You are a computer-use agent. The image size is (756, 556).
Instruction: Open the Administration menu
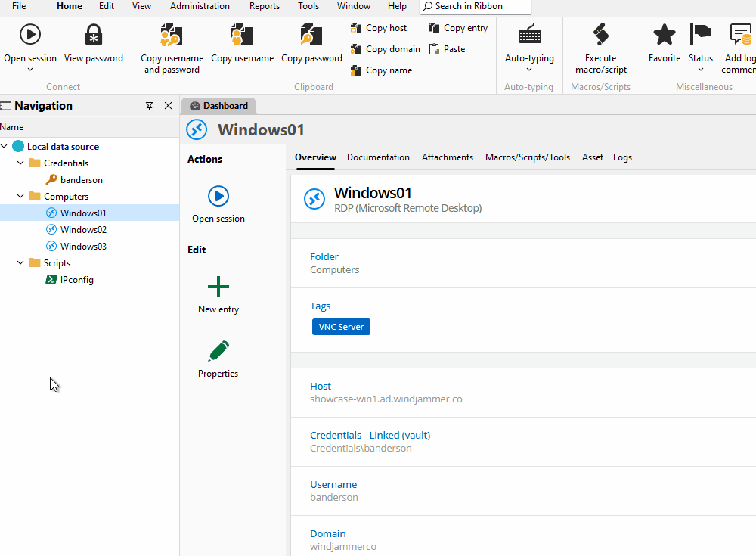(x=200, y=6)
